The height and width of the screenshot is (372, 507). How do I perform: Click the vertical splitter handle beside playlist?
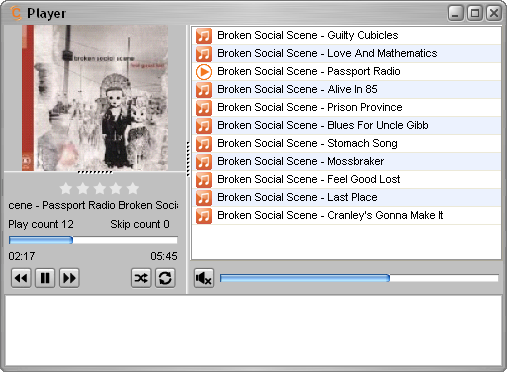(188, 159)
